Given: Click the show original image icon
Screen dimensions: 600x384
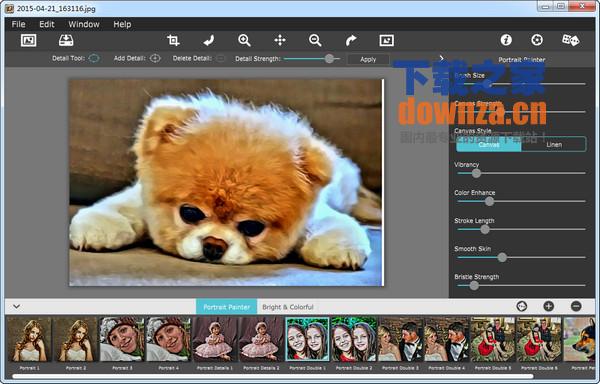Looking at the screenshot, I should [386, 40].
